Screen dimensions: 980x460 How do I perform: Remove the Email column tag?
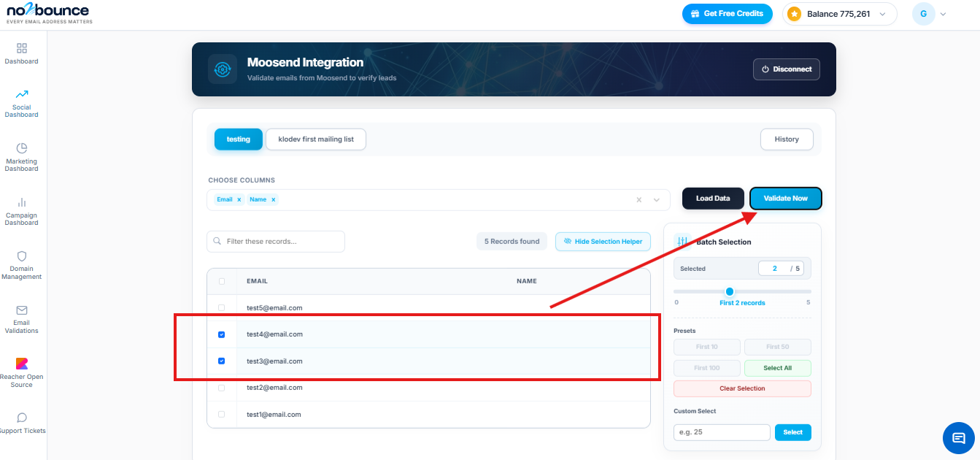[x=239, y=199]
